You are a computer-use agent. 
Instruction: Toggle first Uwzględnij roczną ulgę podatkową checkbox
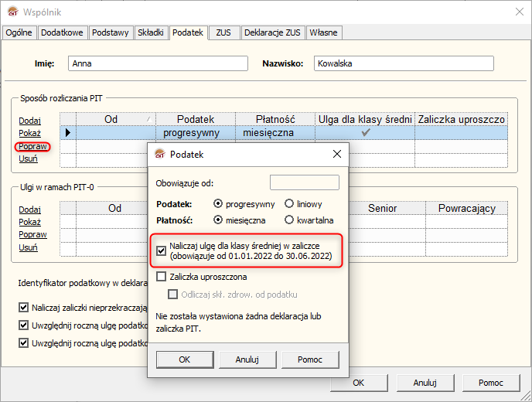[23, 325]
